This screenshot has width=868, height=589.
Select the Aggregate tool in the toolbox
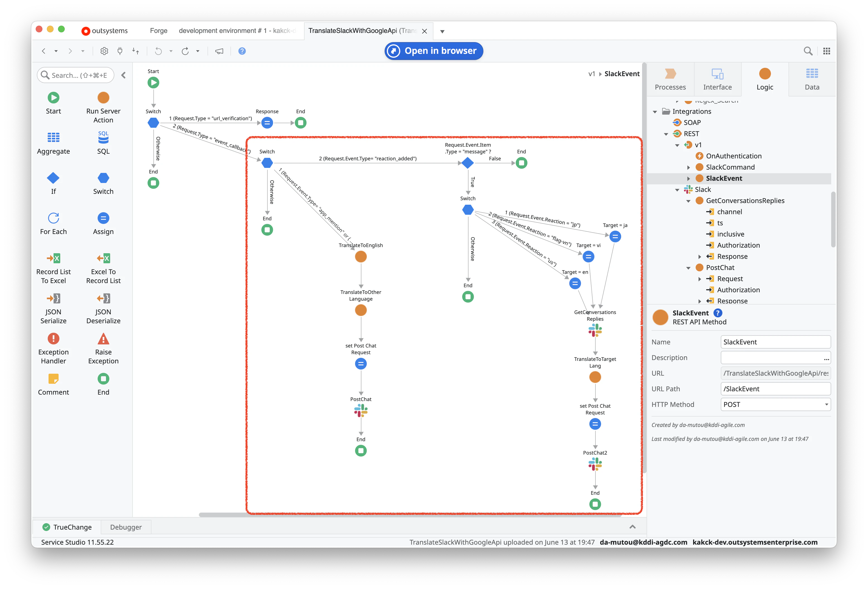pos(53,143)
